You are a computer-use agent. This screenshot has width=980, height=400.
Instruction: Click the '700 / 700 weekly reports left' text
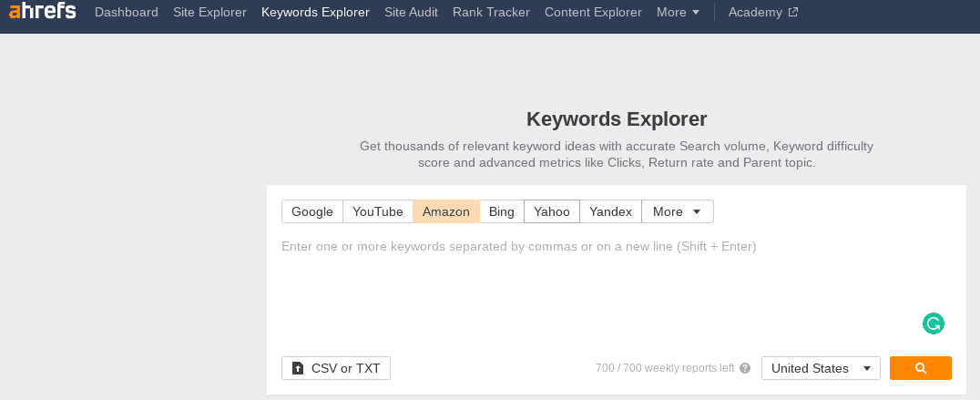(665, 368)
